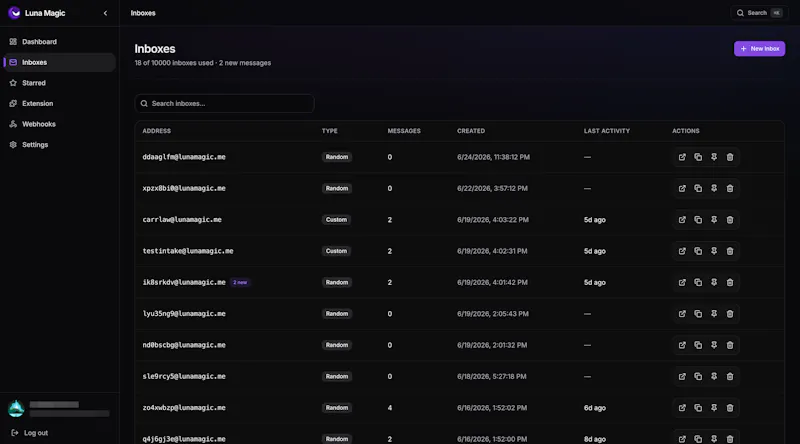Screen dimensions: 800x444
Task: Click the zo4xwbzp@lunamagic.me address
Action: 184,408
